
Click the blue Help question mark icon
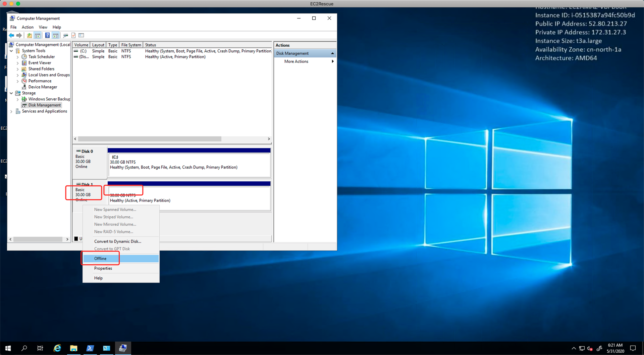pos(47,36)
